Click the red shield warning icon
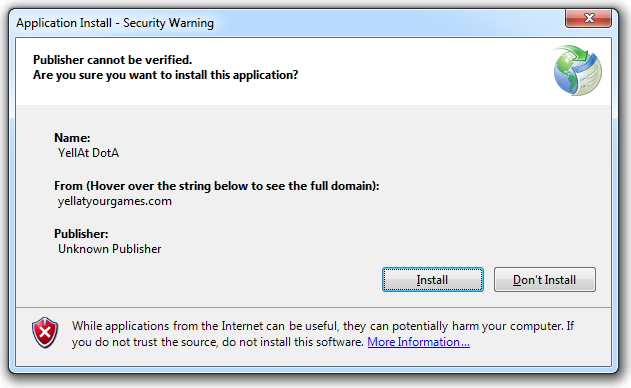This screenshot has height=388, width=631. pyautogui.click(x=45, y=332)
